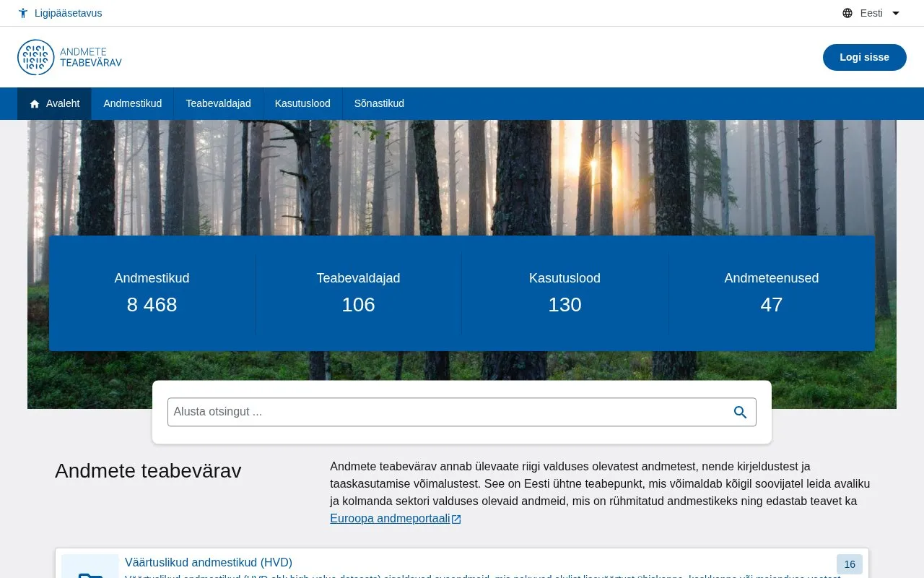Click the count badge 16
Screen dimensions: 924x578
pos(850,564)
